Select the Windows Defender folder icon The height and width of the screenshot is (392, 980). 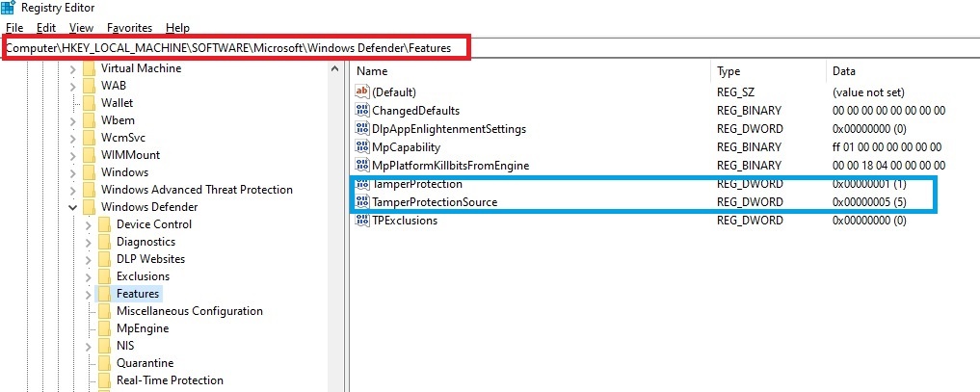90,207
